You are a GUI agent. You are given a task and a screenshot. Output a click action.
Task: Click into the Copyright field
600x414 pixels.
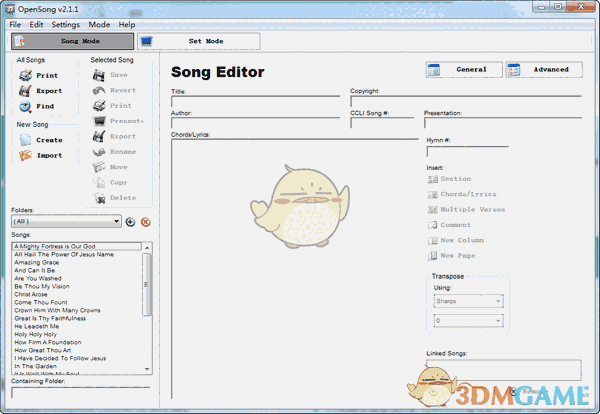click(466, 101)
